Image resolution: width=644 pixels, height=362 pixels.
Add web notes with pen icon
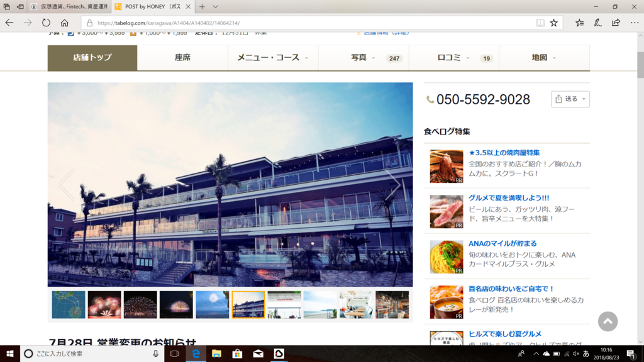[x=597, y=23]
